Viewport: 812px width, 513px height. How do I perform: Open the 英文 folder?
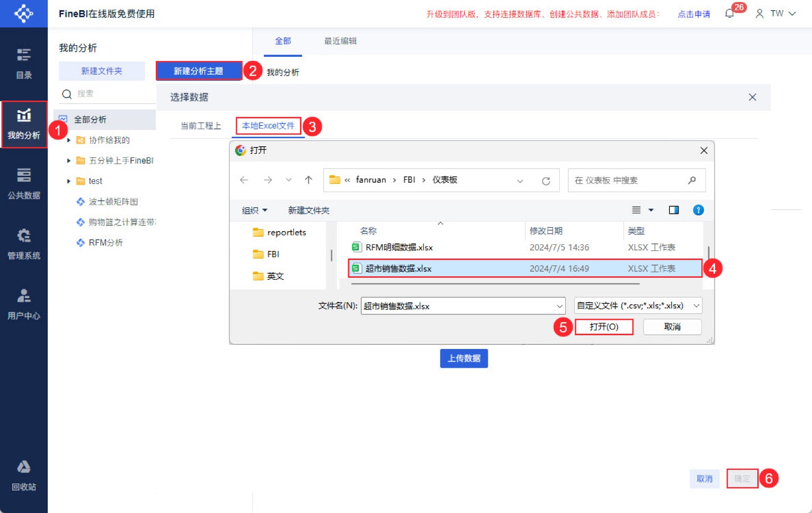(268, 276)
